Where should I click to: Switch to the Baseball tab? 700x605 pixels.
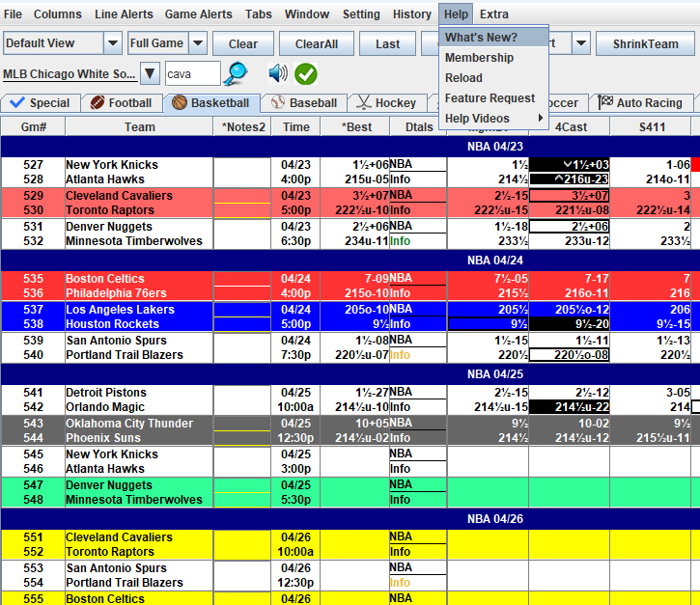[x=304, y=103]
